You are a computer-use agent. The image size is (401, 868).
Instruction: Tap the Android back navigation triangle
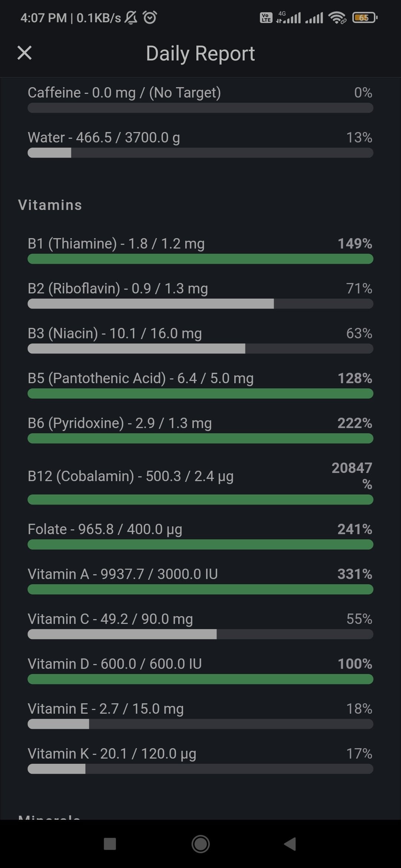click(x=290, y=844)
